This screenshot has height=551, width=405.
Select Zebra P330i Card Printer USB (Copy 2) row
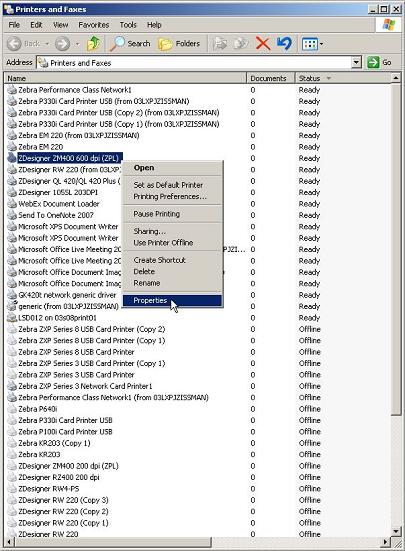(x=119, y=112)
